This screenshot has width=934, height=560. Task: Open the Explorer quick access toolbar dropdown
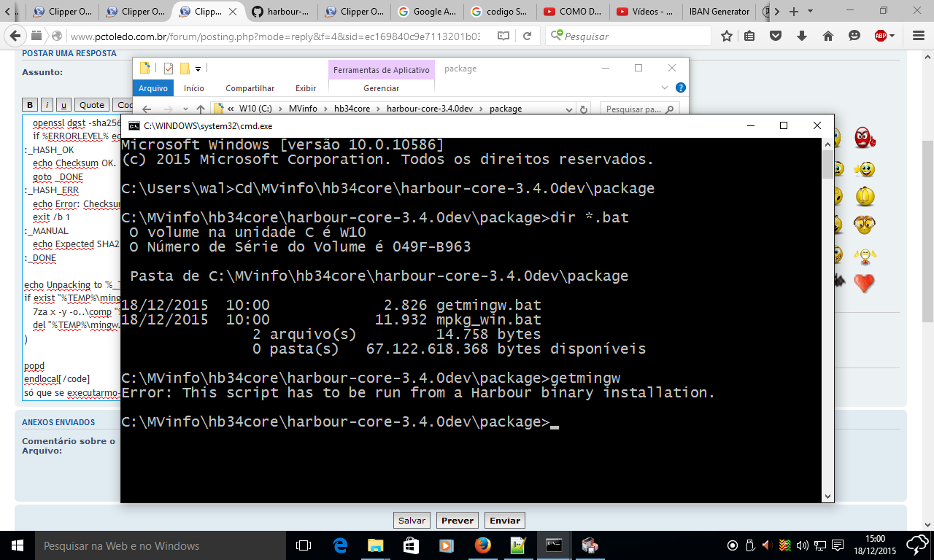point(198,69)
